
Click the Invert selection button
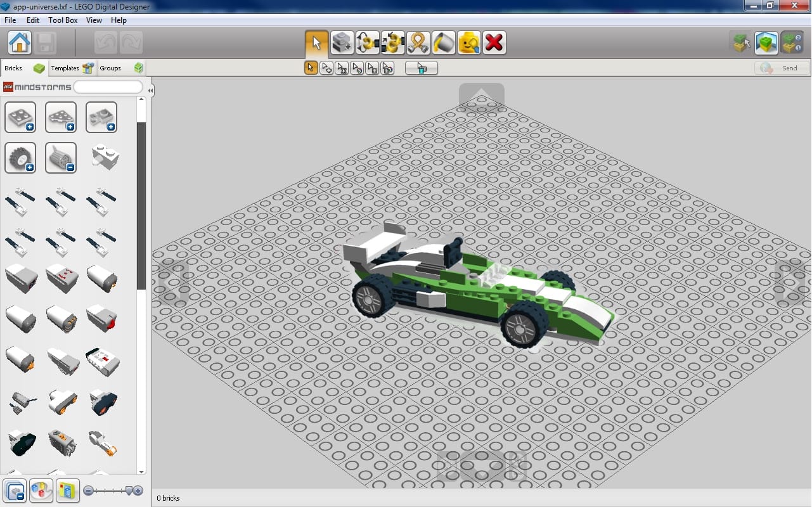tap(422, 68)
